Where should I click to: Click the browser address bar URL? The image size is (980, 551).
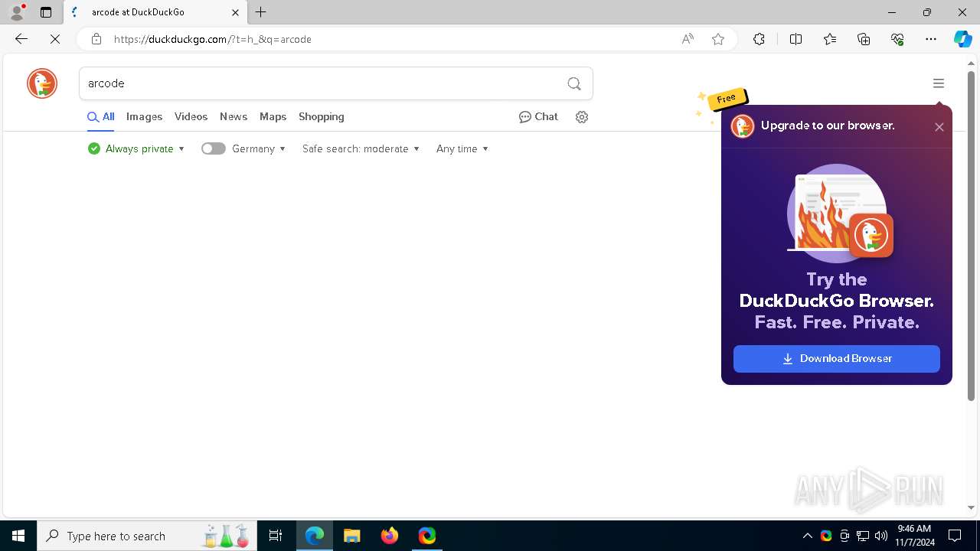pyautogui.click(x=213, y=39)
